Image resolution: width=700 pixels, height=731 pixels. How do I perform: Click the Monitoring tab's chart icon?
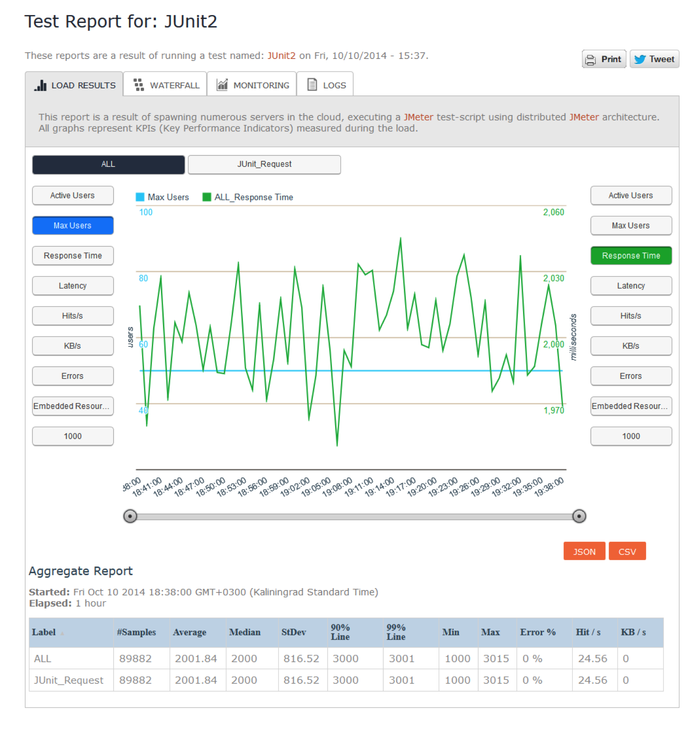pyautogui.click(x=222, y=85)
